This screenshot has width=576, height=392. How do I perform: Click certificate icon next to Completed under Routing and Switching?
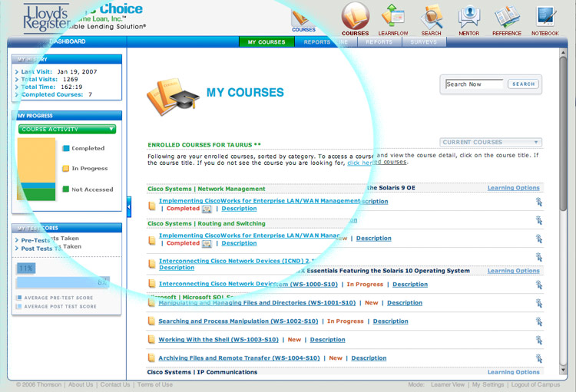coord(207,244)
